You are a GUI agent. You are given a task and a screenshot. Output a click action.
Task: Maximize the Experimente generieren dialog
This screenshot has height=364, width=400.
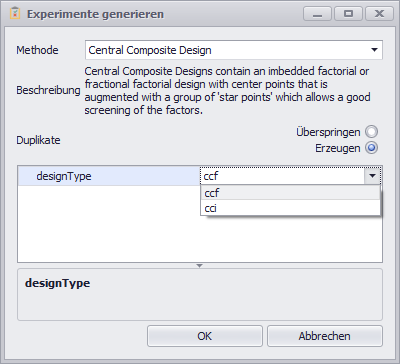pos(348,14)
